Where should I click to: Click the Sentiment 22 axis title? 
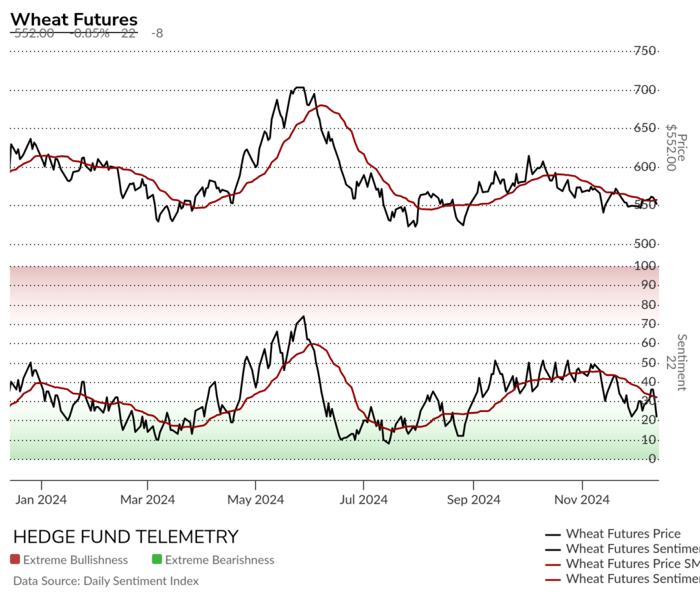pos(676,362)
